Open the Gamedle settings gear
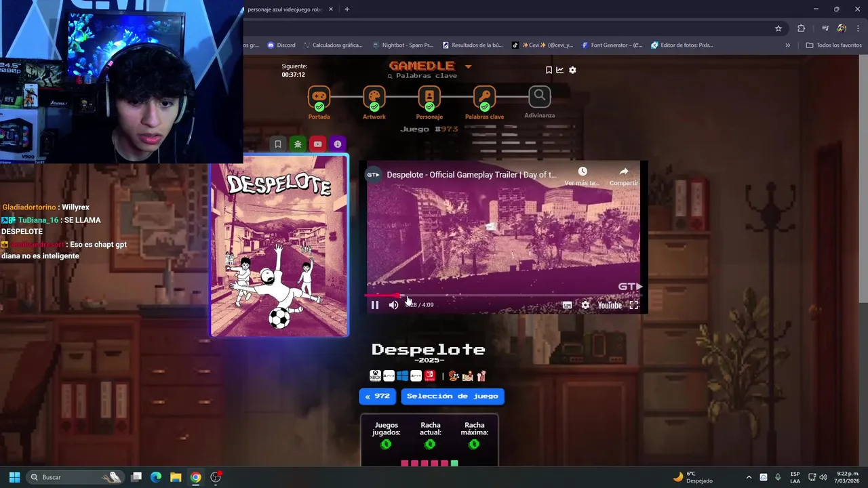Screen dimensions: 868x488 pos(572,70)
